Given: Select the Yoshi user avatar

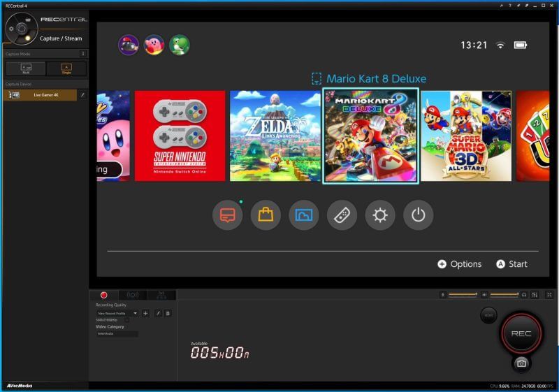Looking at the screenshot, I should (180, 45).
